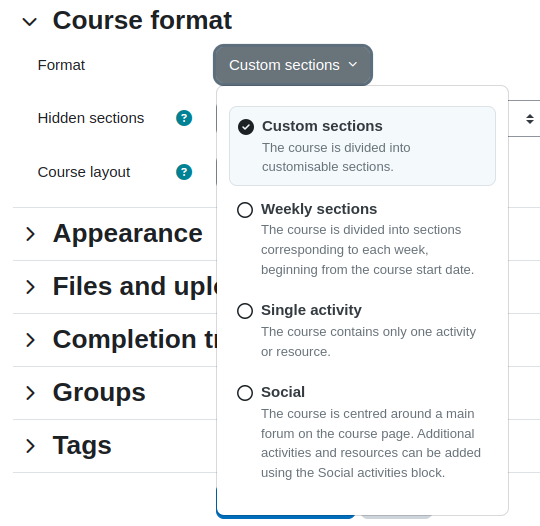Click the checked Custom sections radio
540x526 pixels.
pyautogui.click(x=246, y=127)
